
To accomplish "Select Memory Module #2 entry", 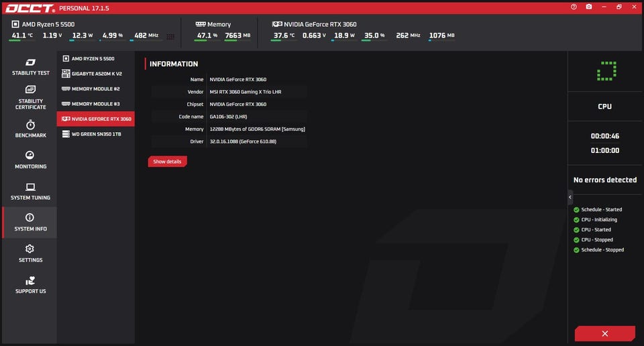I will [x=96, y=89].
